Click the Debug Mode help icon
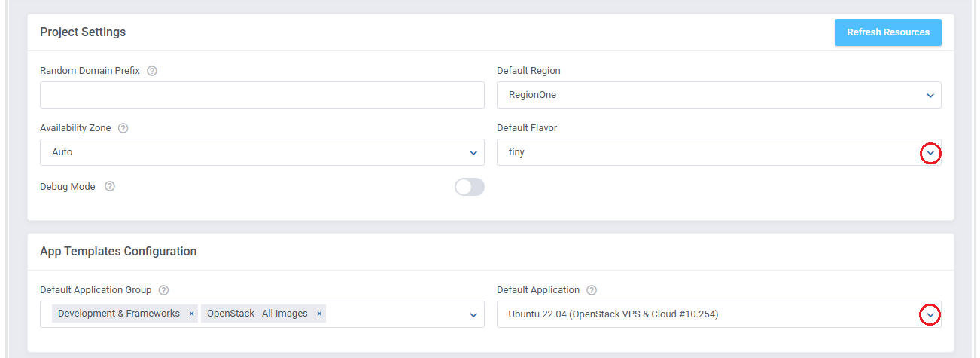Image resolution: width=980 pixels, height=358 pixels. coord(110,187)
